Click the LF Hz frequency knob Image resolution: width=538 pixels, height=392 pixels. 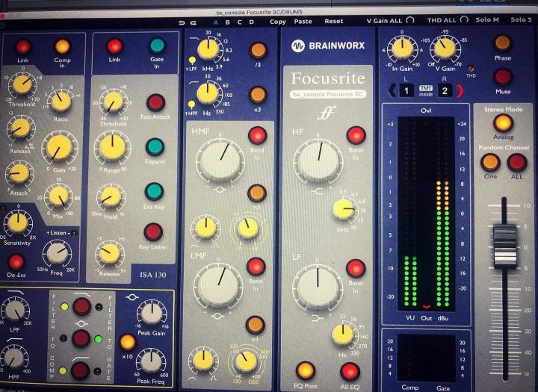(343, 335)
